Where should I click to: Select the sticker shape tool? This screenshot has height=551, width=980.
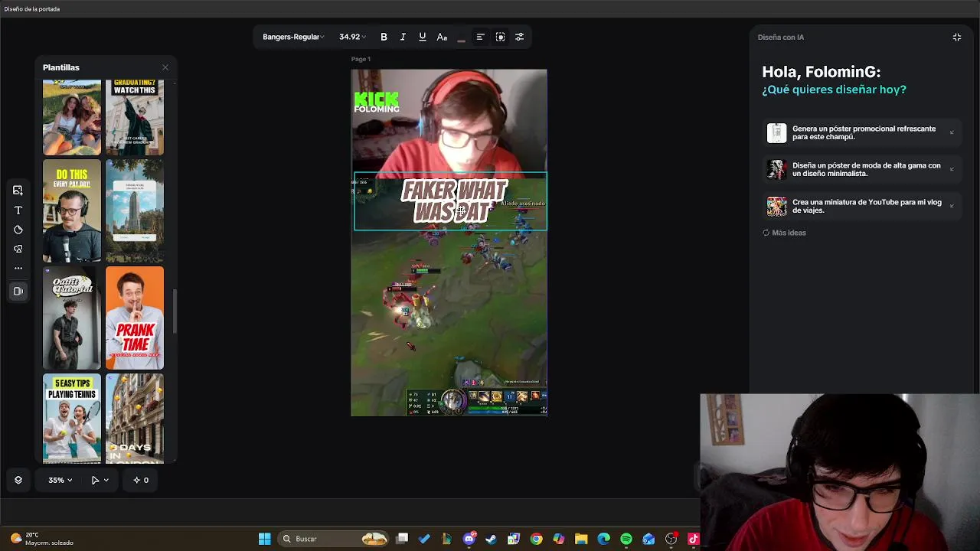18,230
